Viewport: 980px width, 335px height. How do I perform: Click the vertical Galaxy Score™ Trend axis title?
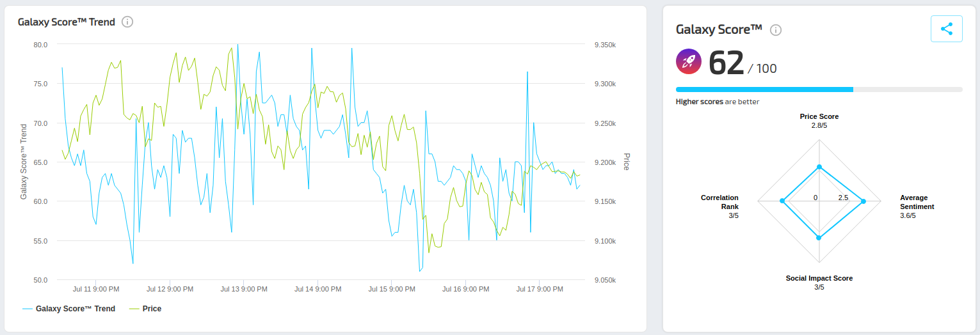point(24,162)
